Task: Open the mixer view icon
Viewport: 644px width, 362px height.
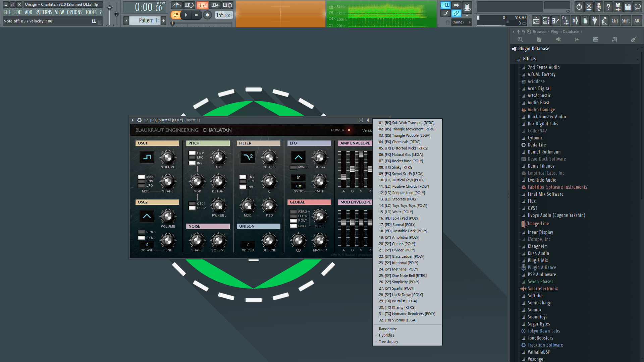Action: tap(575, 21)
